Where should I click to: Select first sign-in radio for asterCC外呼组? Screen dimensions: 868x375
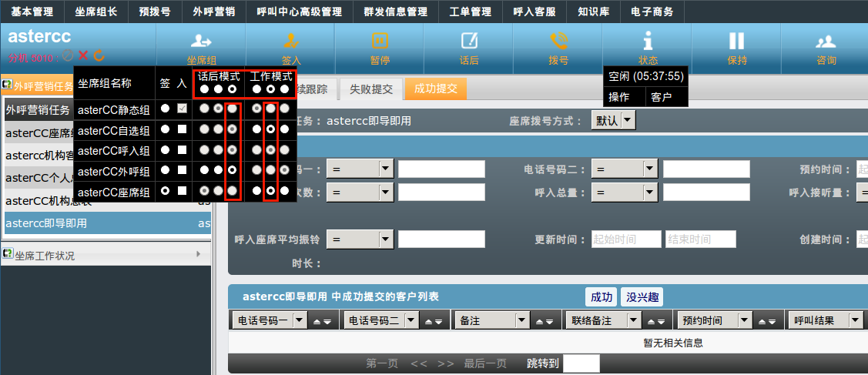pyautogui.click(x=166, y=169)
